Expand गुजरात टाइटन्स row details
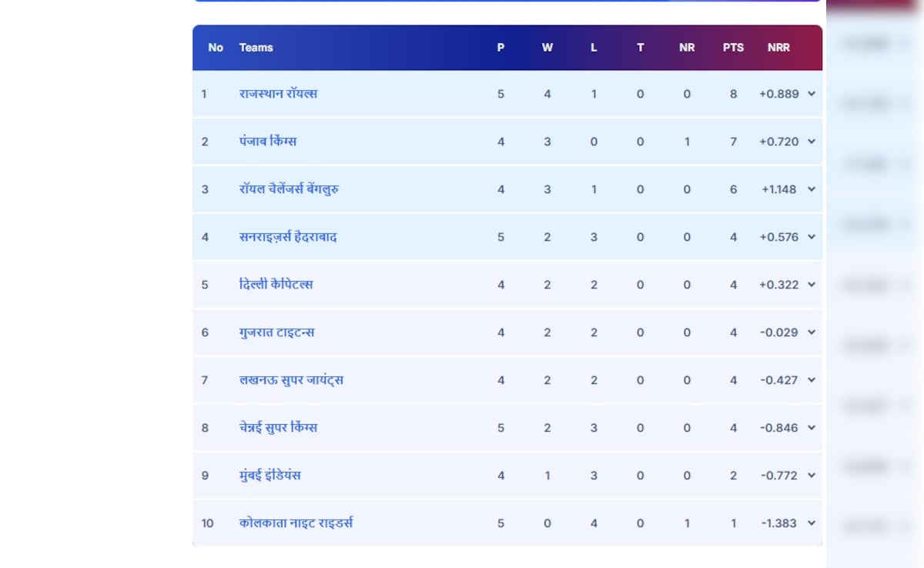The height and width of the screenshot is (568, 924). coord(812,332)
